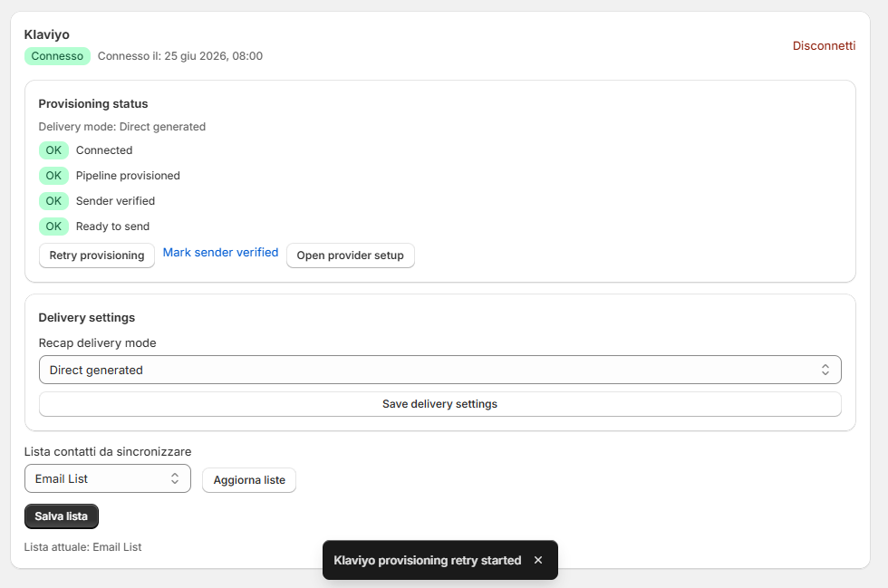
Task: Click the Connesso status badge
Action: 57,56
